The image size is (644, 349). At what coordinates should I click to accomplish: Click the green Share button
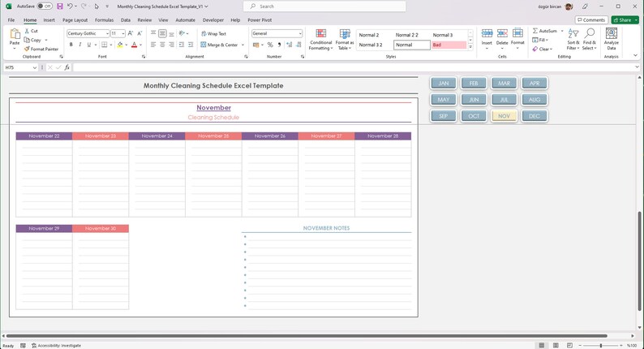coord(625,19)
